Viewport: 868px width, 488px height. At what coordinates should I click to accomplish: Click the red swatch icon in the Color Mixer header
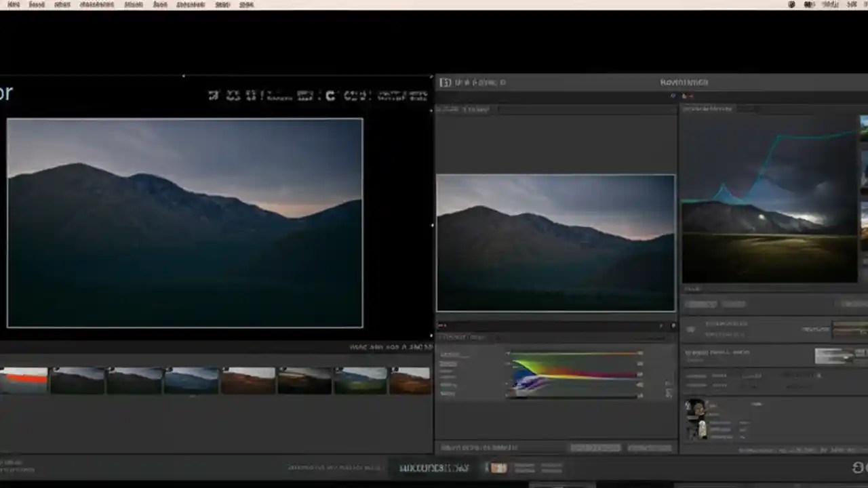[x=442, y=325]
